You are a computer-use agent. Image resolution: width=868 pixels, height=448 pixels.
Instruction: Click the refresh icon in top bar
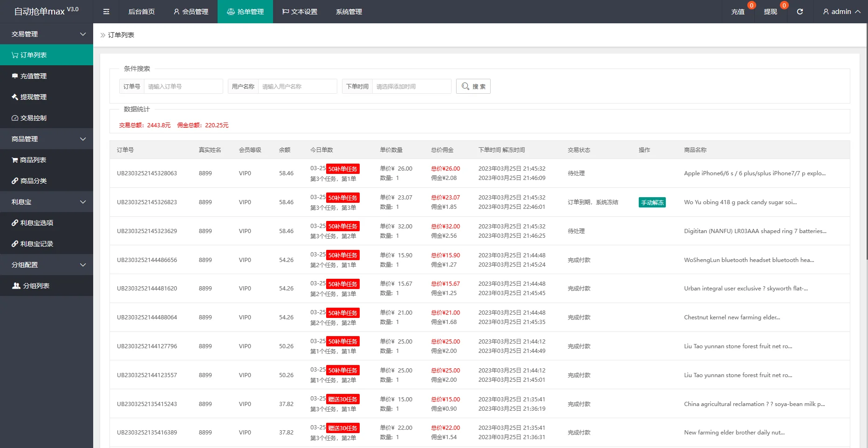click(800, 12)
